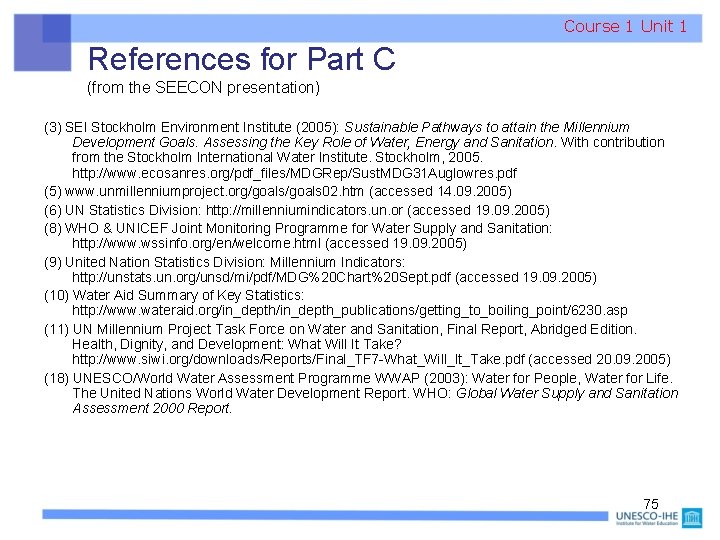Click 'UNESCO/World Water Assessment Programme WWAP (2003)' line
Screen dimensions: 720x540
click(358, 378)
